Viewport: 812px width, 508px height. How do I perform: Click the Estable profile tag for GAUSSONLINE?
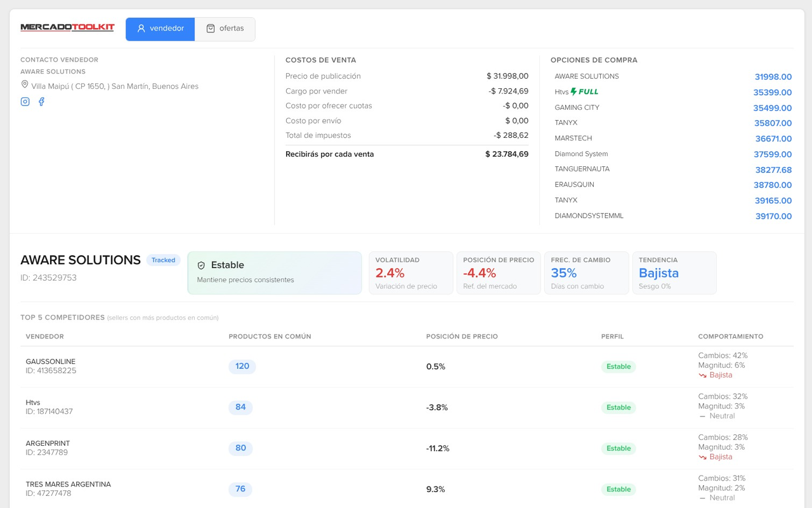[619, 366]
